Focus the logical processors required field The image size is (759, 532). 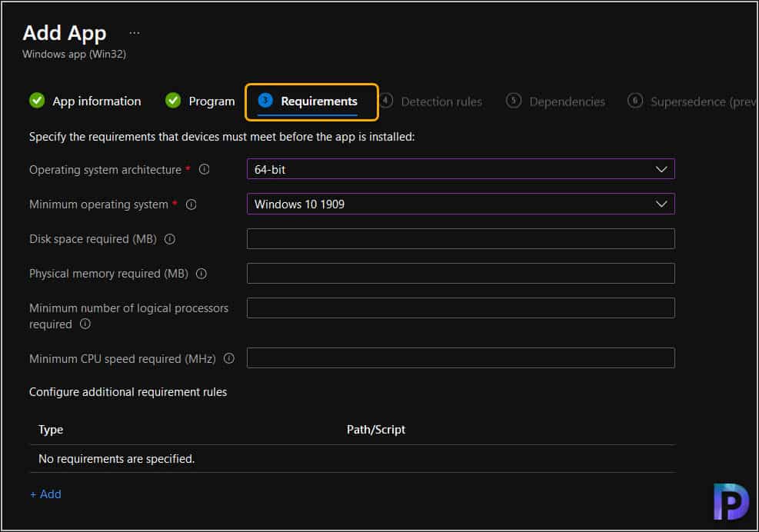click(461, 308)
